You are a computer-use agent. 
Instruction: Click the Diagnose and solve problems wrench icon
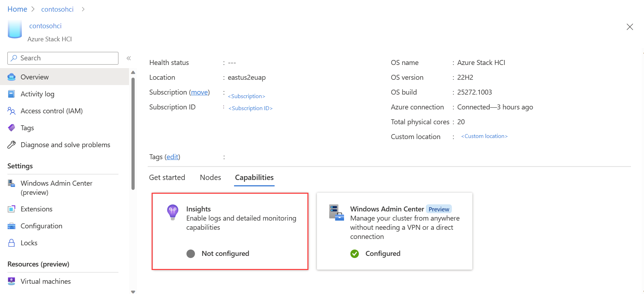[12, 145]
